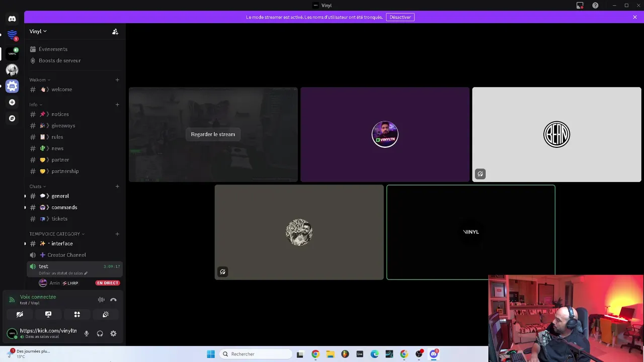Open the news channel
Screen dimensions: 644x362
(74, 148)
